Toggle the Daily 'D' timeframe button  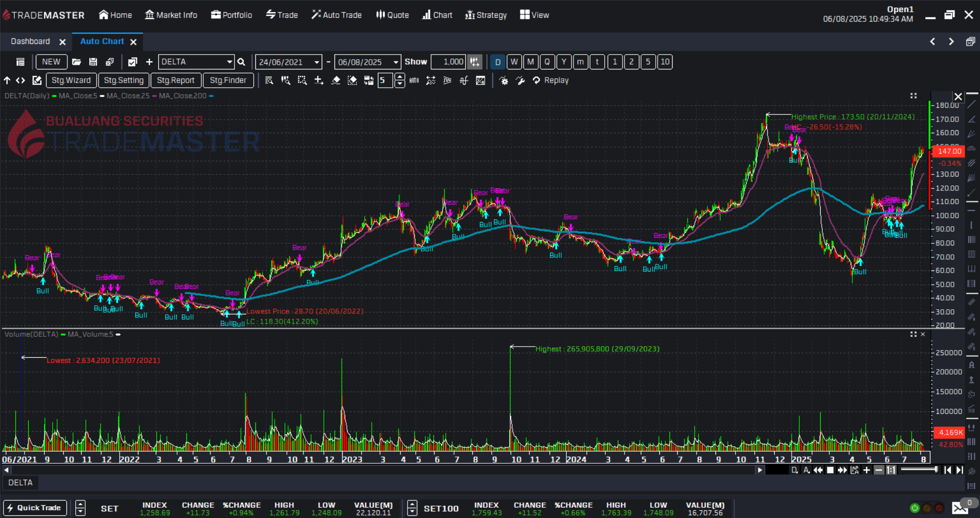point(497,62)
